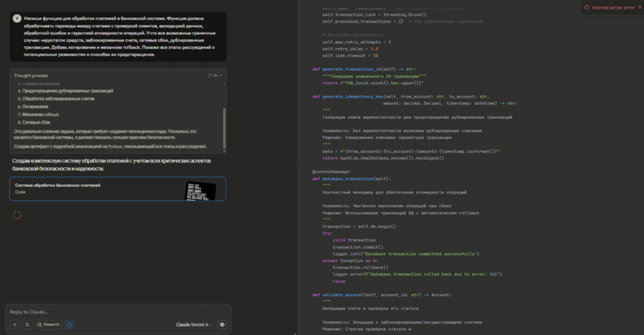The image size is (644, 335).
Task: Click thought item '5. Обработка заблокированных счетов'
Action: (56, 99)
